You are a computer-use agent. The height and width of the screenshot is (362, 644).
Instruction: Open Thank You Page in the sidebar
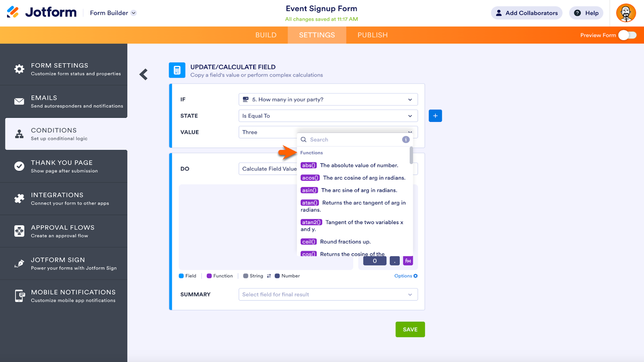[64, 166]
